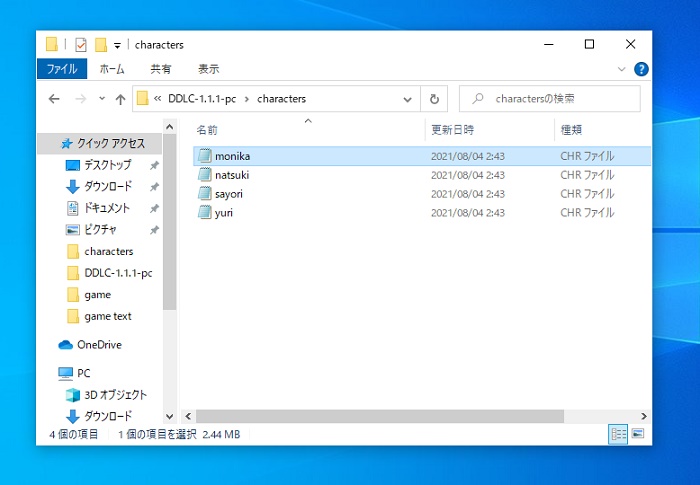Open the ファイル tab
The image size is (700, 485).
click(x=62, y=69)
